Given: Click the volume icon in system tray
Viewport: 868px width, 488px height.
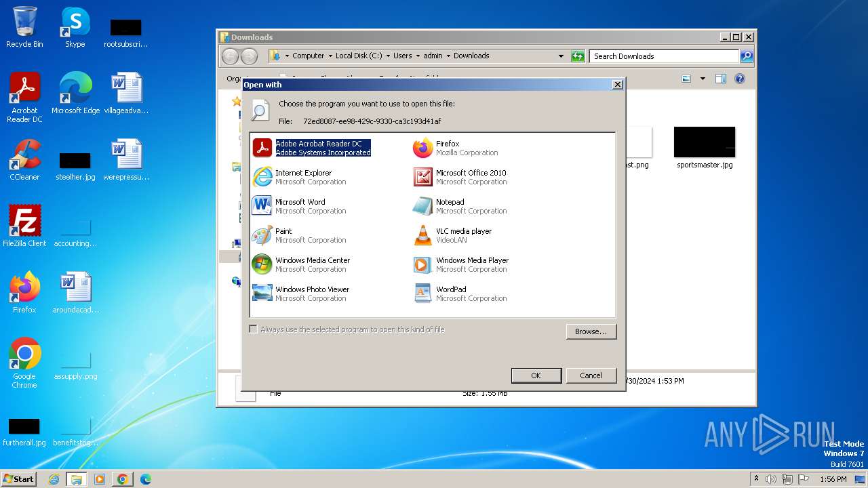Looking at the screenshot, I should [x=771, y=479].
